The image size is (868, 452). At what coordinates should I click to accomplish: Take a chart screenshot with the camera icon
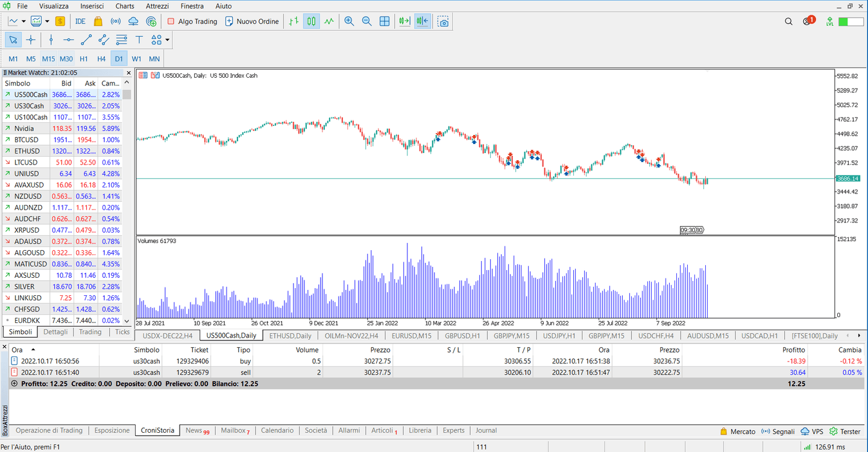click(x=444, y=21)
